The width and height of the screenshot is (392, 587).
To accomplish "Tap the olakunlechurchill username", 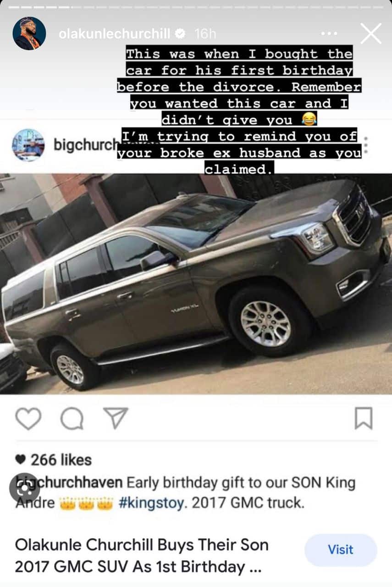I will coord(115,33).
